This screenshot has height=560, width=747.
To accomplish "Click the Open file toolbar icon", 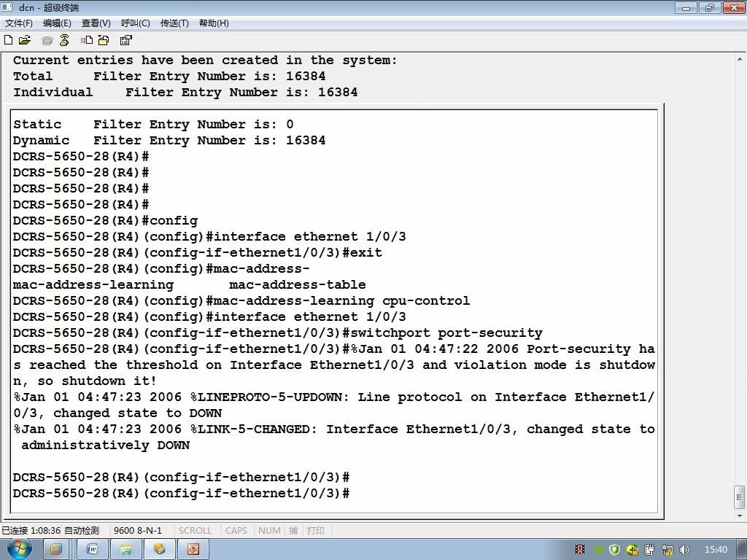I will click(25, 40).
